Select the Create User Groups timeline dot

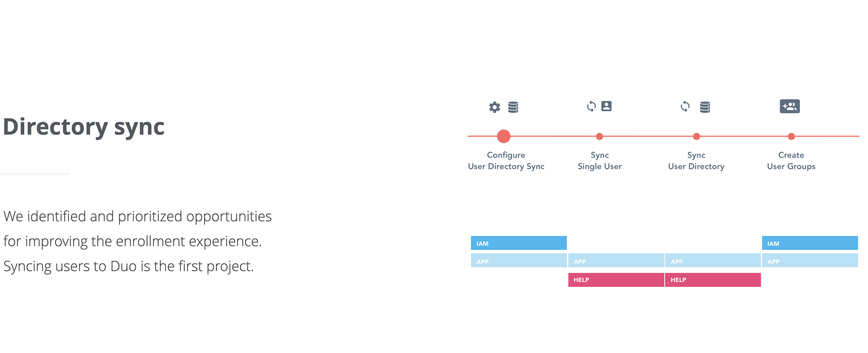(791, 136)
